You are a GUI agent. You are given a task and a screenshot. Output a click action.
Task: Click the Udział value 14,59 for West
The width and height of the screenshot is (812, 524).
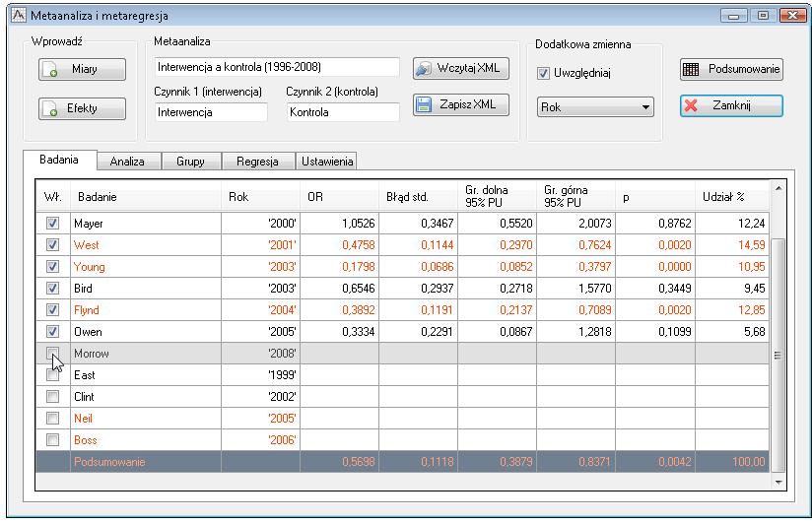(752, 245)
